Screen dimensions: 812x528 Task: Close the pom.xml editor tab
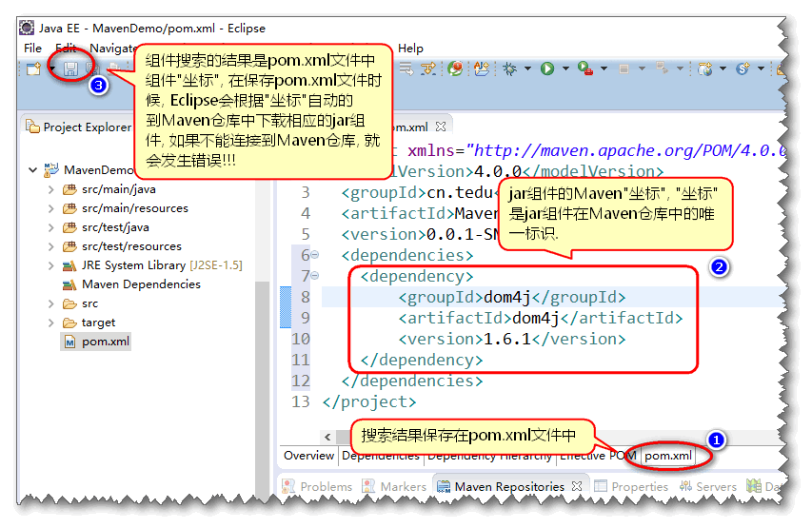[441, 127]
